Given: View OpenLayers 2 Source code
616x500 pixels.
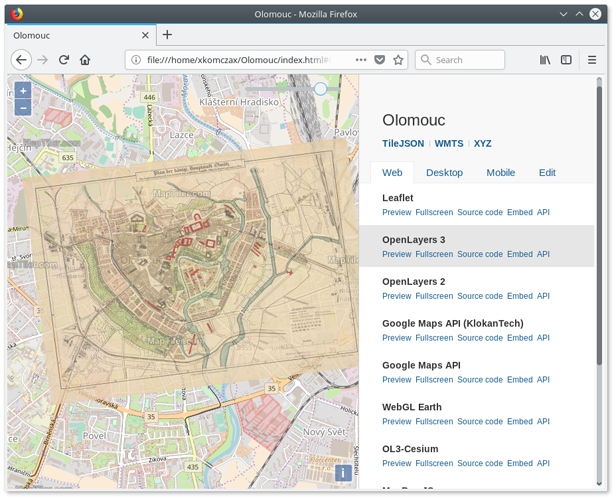Looking at the screenshot, I should pyautogui.click(x=480, y=296).
